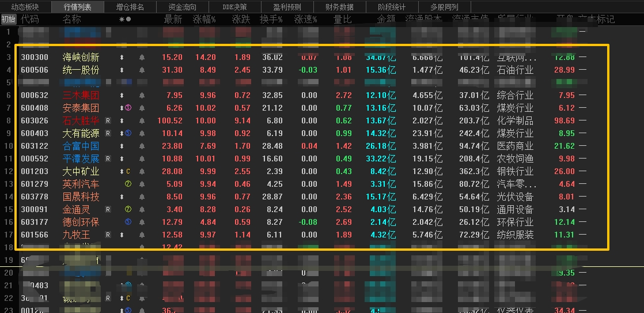Select stock code 000632
644x313 pixels.
tap(35, 95)
